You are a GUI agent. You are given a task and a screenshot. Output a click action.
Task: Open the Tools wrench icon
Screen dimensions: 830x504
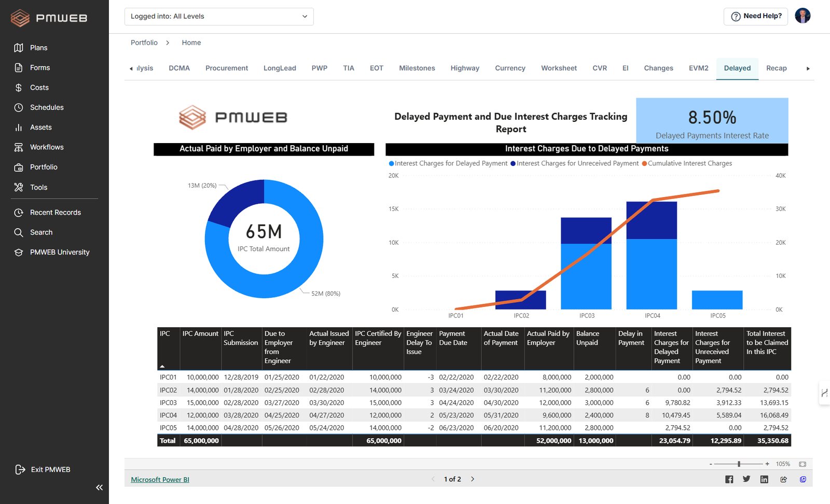coord(19,187)
